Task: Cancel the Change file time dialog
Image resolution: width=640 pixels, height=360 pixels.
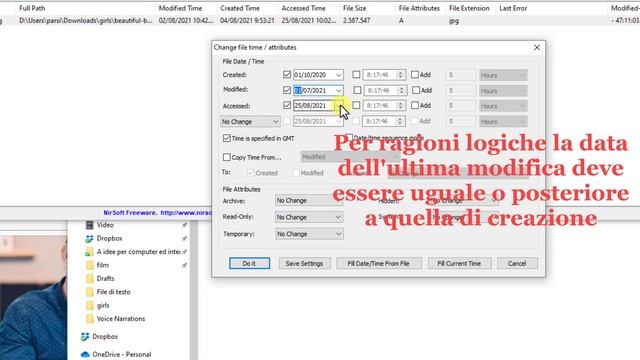Action: (x=517, y=263)
